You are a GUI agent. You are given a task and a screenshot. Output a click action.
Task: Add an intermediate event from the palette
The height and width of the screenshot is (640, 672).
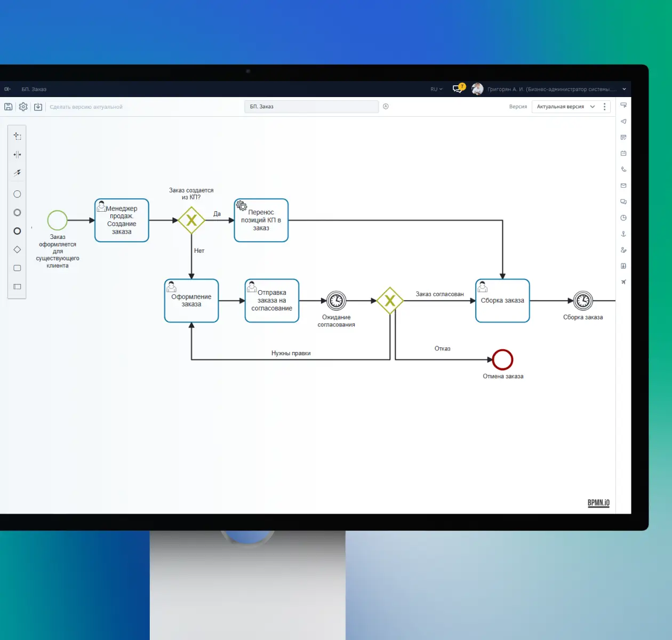click(17, 213)
